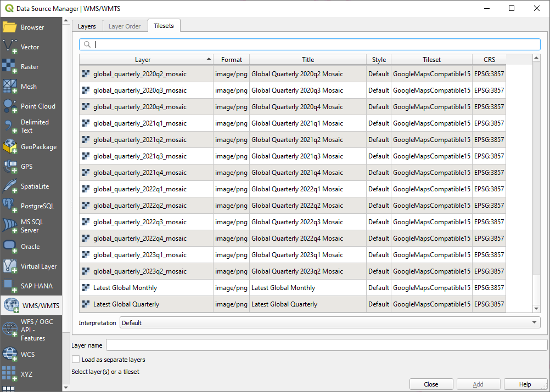Switch to the Layer Order tab
The width and height of the screenshot is (550, 392).
click(x=125, y=26)
